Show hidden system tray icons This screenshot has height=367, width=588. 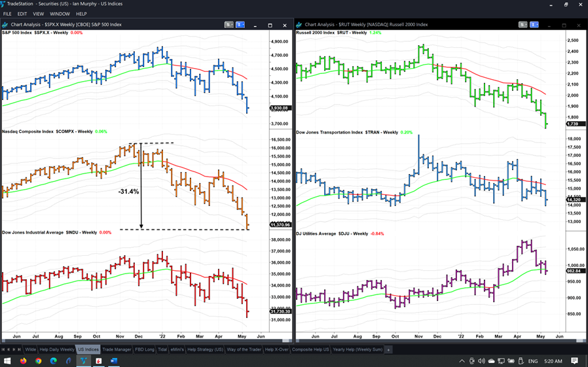462,361
